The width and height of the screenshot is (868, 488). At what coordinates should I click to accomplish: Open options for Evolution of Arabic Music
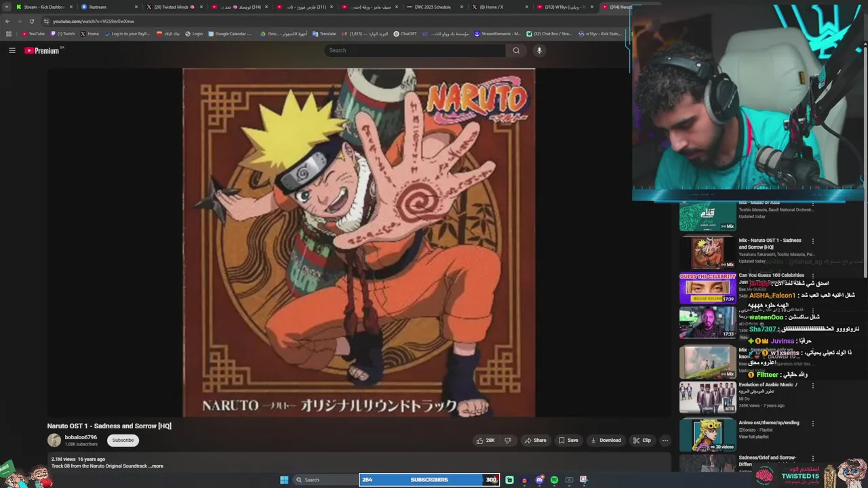pyautogui.click(x=812, y=386)
